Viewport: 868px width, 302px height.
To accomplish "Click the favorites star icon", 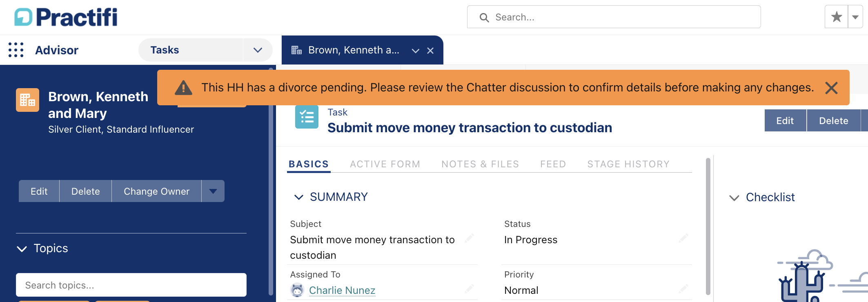I will pos(837,17).
